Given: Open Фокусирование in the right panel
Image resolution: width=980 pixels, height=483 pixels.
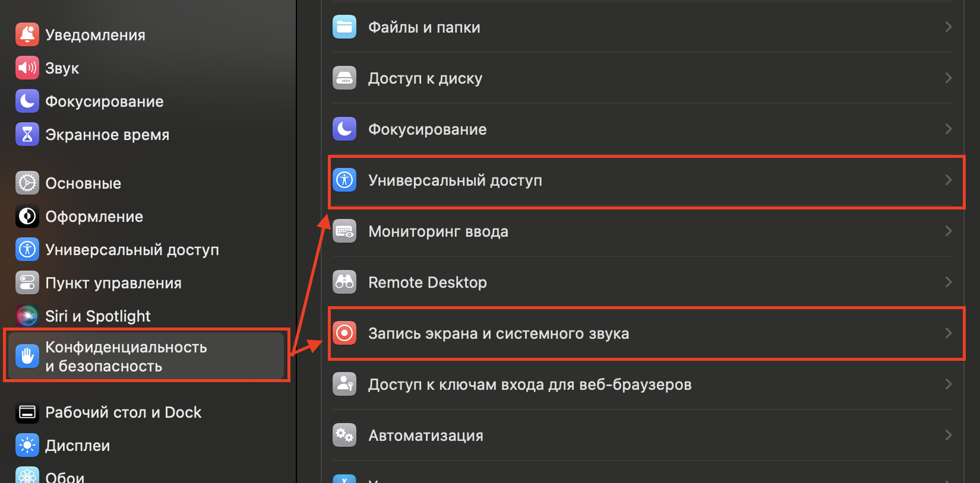Looking at the screenshot, I should tap(427, 129).
